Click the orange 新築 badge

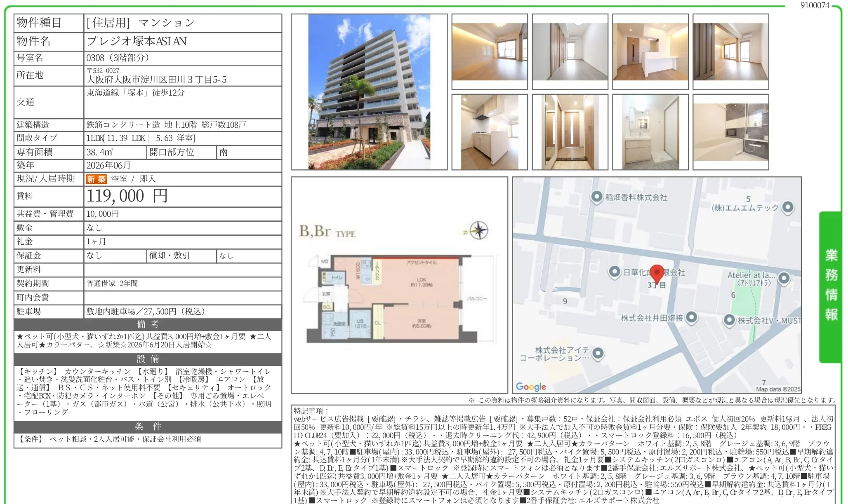pos(96,179)
